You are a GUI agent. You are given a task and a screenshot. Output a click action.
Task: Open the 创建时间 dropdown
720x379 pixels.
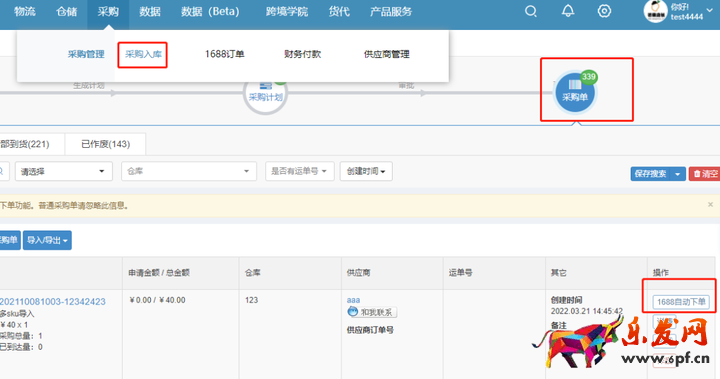point(366,171)
